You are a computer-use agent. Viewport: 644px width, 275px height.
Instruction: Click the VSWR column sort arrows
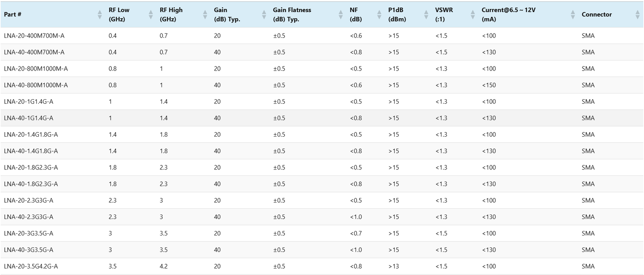473,15
